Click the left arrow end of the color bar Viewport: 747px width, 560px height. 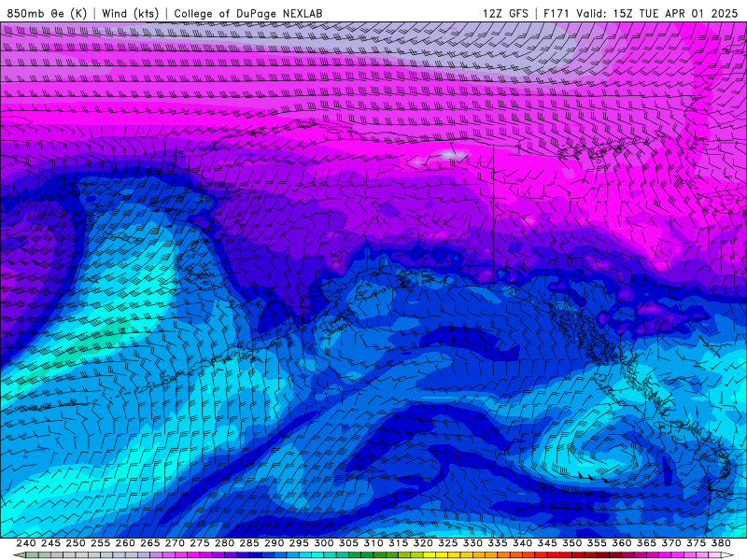(19, 555)
